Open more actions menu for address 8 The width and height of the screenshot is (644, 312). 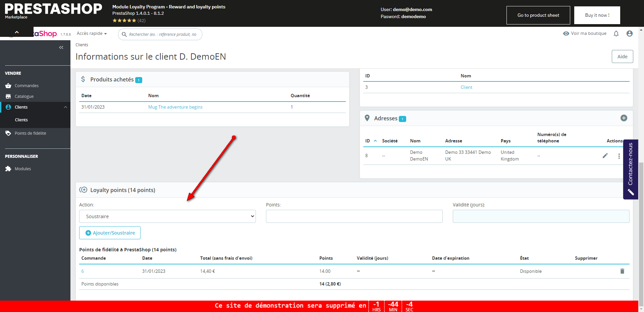click(619, 156)
